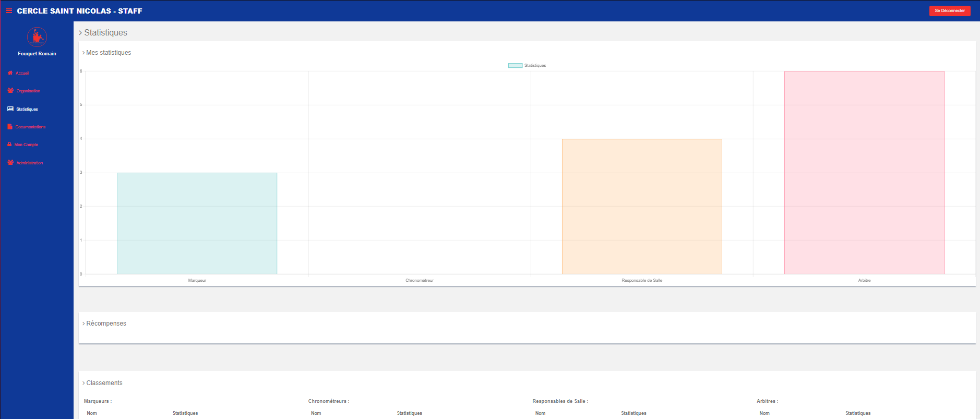Click the Administration users icon
This screenshot has width=980, height=419.
(x=10, y=163)
